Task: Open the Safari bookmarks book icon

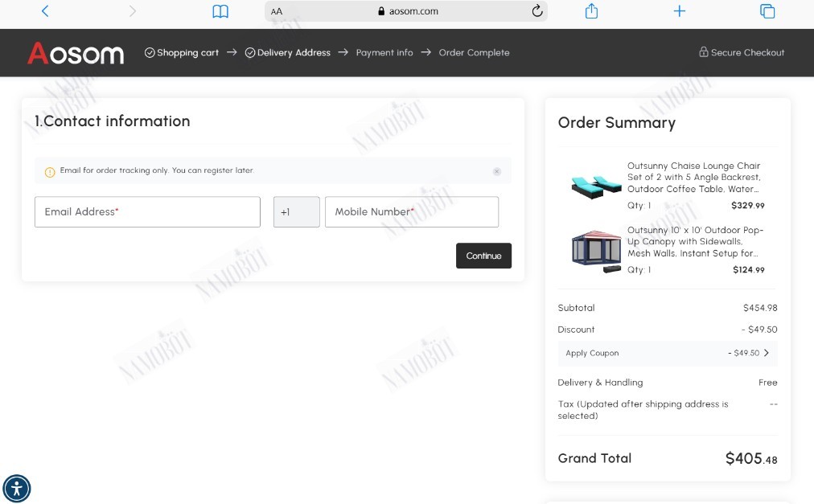Action: click(x=220, y=11)
